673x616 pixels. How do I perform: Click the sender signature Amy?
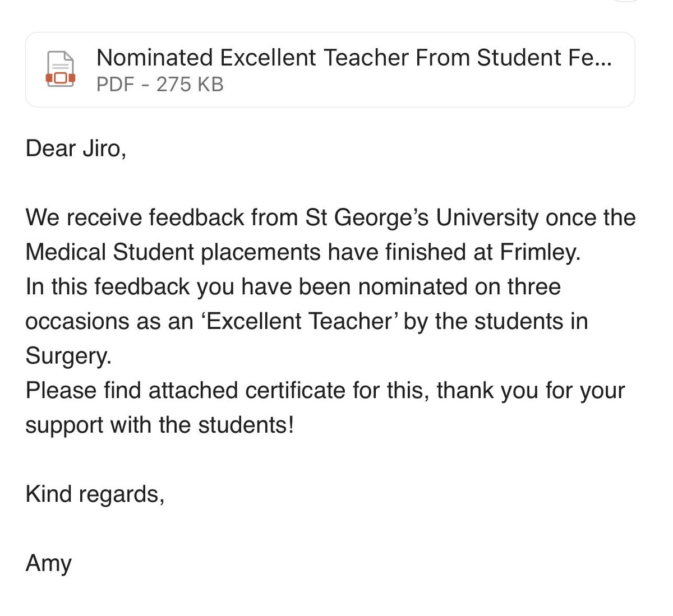(49, 564)
